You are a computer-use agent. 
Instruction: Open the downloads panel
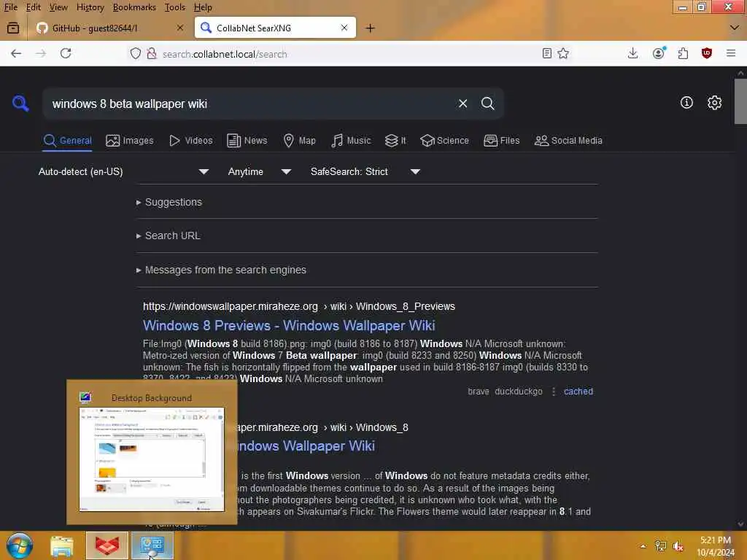[x=632, y=53]
